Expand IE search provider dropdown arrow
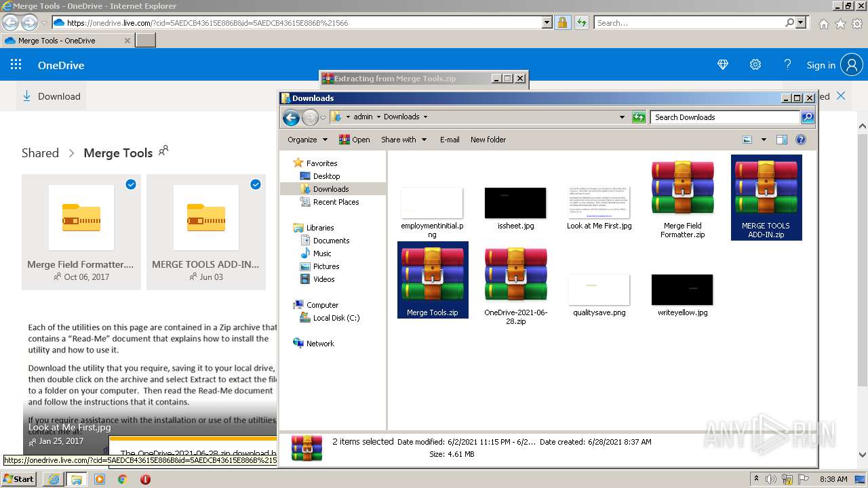 point(801,22)
